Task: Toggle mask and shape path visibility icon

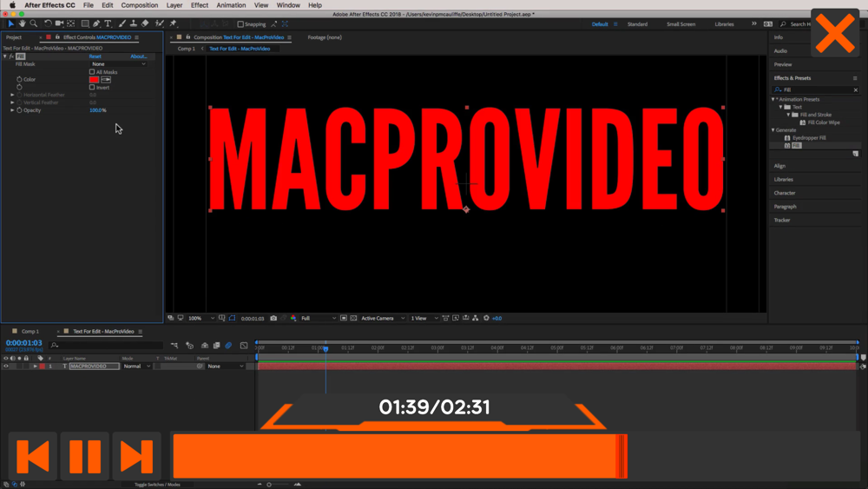Action: point(232,319)
